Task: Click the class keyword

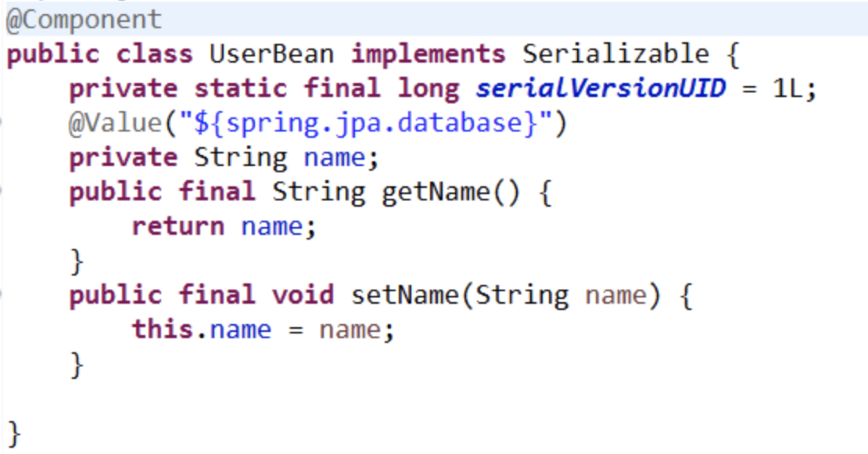Action: coord(155,54)
